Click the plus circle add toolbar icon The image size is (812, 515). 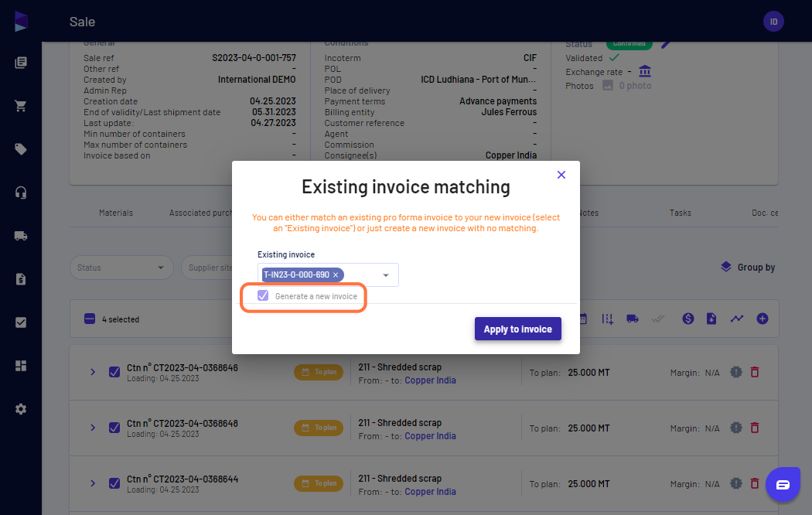click(x=763, y=319)
